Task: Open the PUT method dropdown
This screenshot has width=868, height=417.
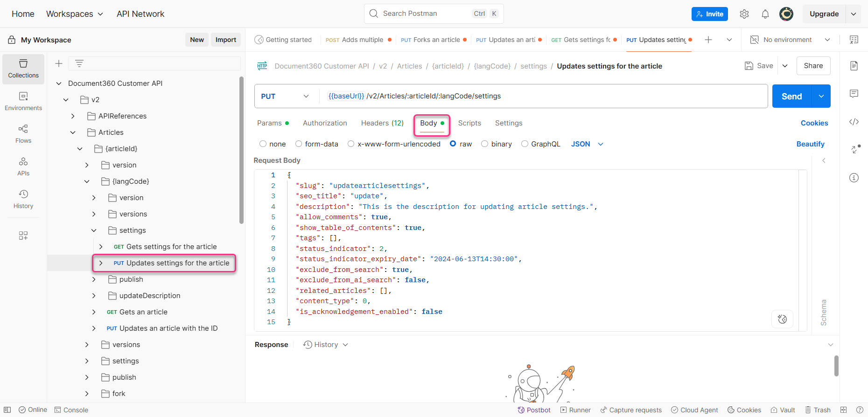Action: (x=285, y=96)
